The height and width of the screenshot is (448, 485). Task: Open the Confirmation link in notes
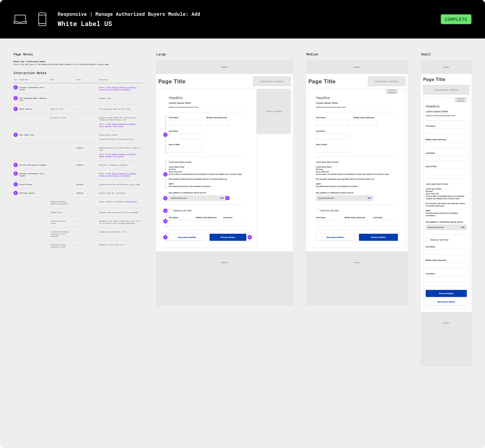[x=131, y=202]
